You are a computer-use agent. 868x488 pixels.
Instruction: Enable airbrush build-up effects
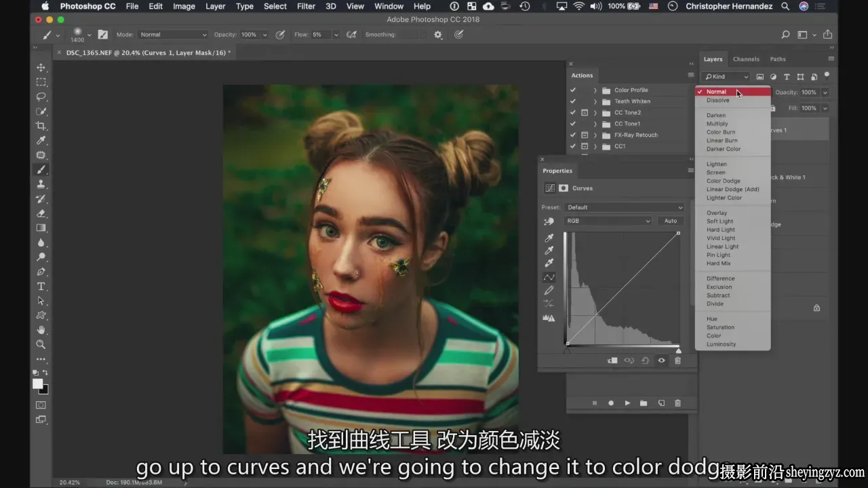pyautogui.click(x=351, y=35)
